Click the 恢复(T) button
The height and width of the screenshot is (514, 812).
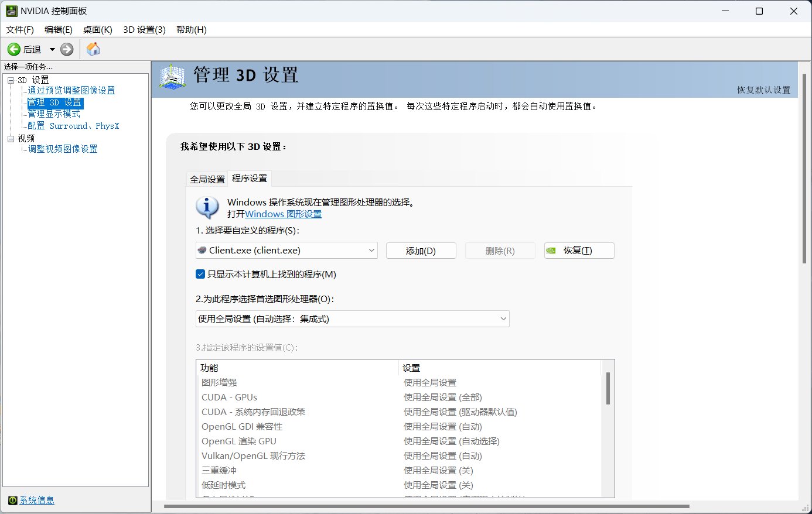pyautogui.click(x=579, y=251)
